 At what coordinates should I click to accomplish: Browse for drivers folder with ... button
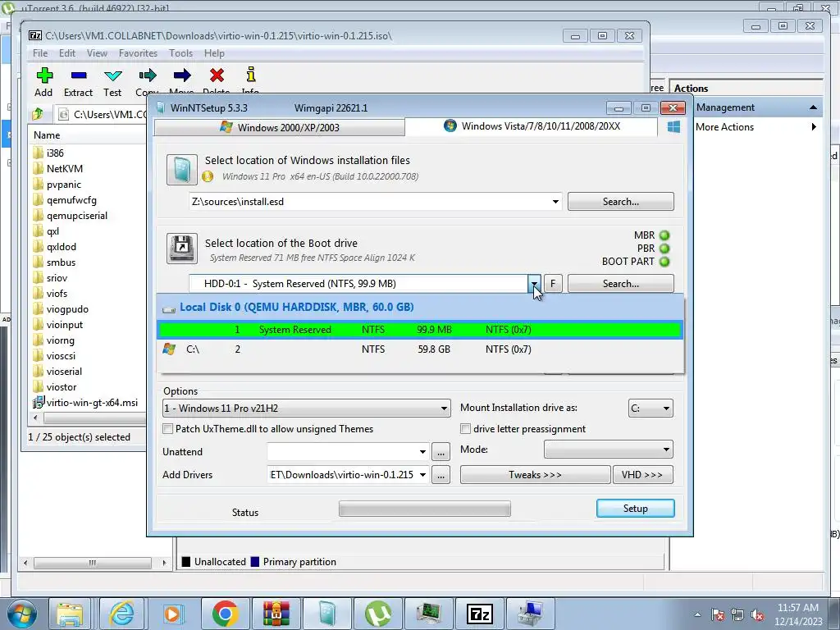[441, 475]
